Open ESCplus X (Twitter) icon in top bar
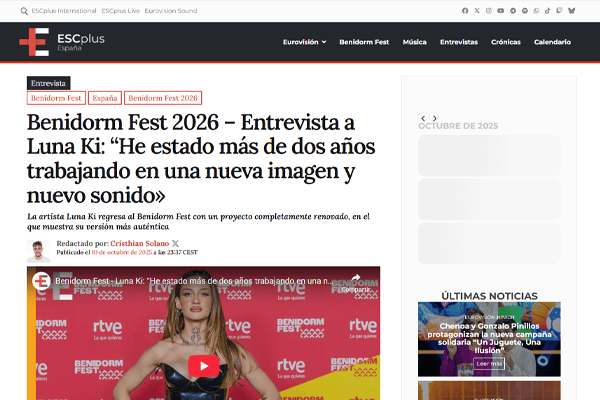The image size is (600, 400). (477, 11)
